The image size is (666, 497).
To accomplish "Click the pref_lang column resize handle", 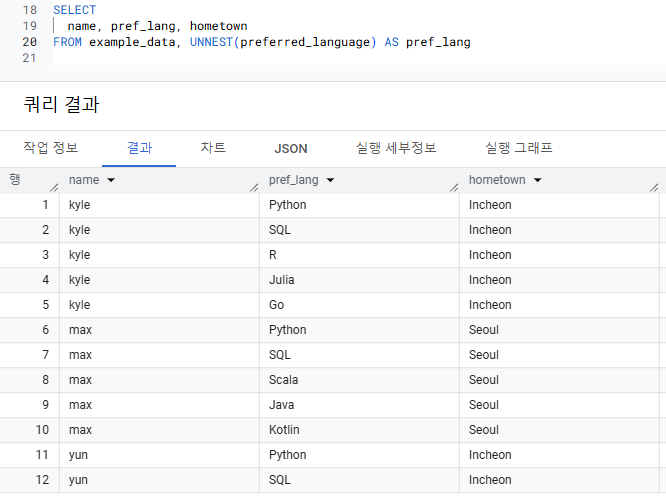I will [454, 187].
